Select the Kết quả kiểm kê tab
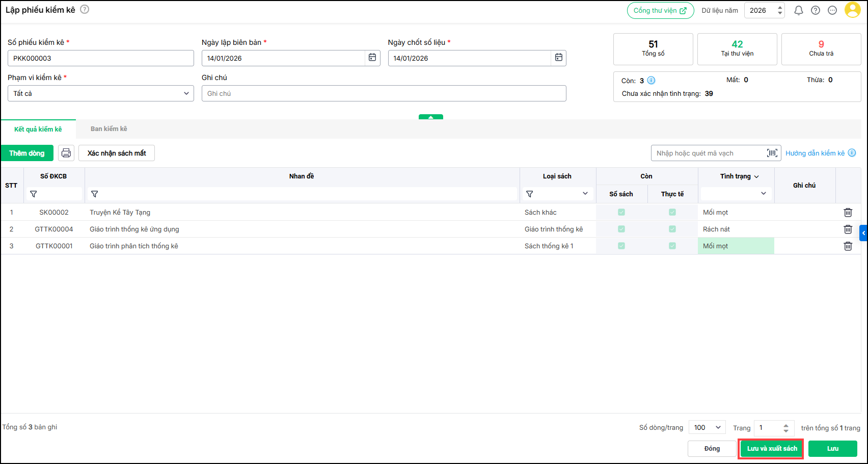The width and height of the screenshot is (868, 464). (x=38, y=129)
